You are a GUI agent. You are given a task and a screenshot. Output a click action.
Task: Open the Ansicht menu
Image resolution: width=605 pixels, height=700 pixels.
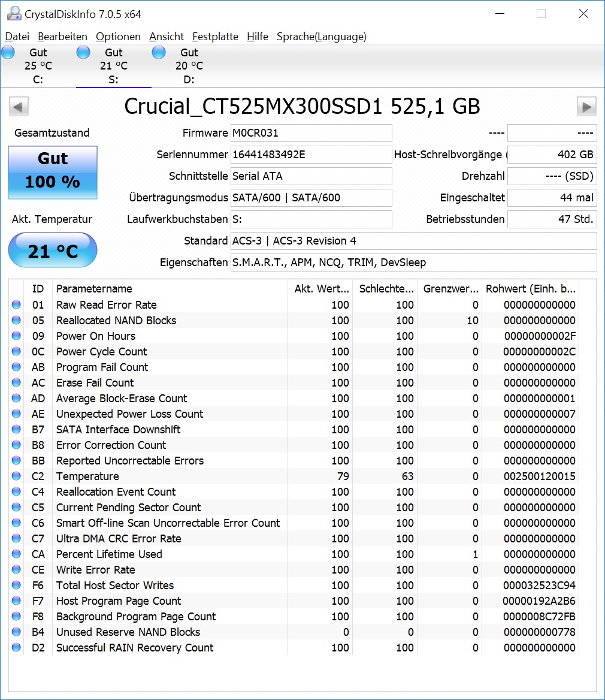167,37
